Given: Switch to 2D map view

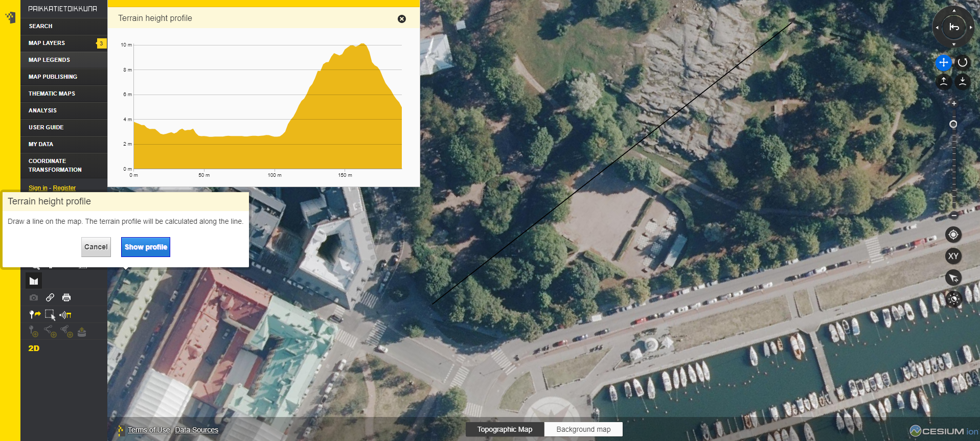Looking at the screenshot, I should coord(34,349).
